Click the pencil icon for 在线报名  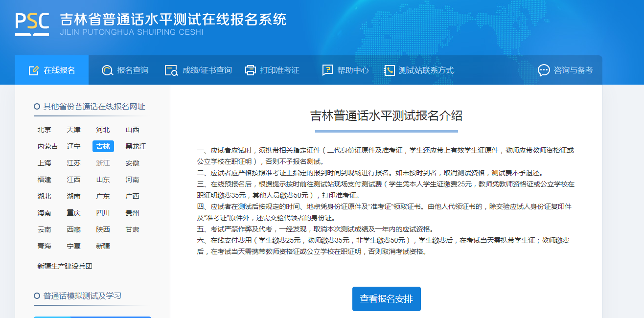[x=33, y=70]
